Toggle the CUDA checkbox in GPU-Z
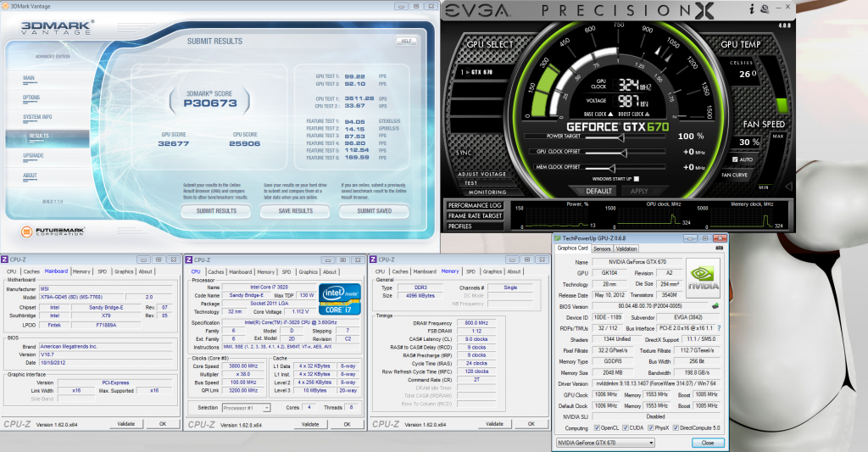This screenshot has width=868, height=452. click(x=625, y=427)
